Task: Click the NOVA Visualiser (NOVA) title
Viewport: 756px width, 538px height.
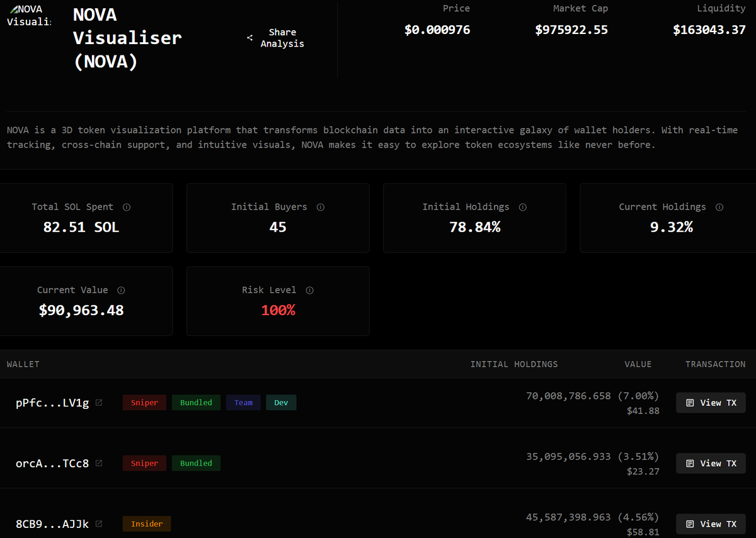Action: click(127, 38)
